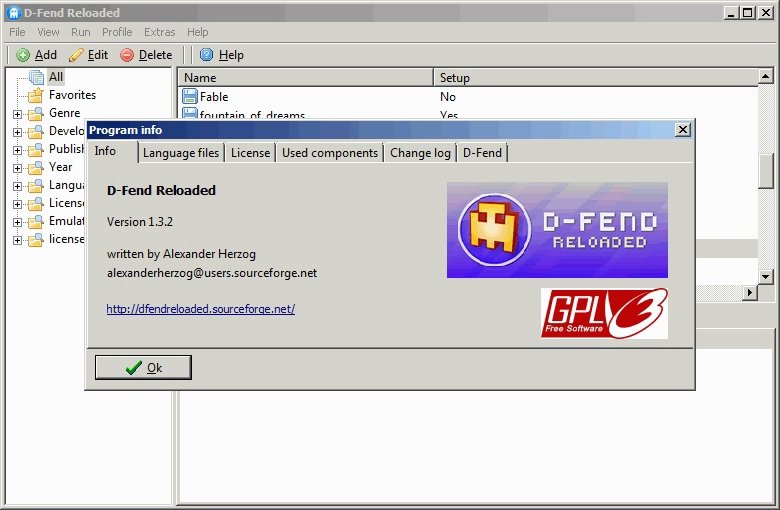Maximize the D-Fend Reloaded window
This screenshot has height=510, width=780.
(748, 13)
